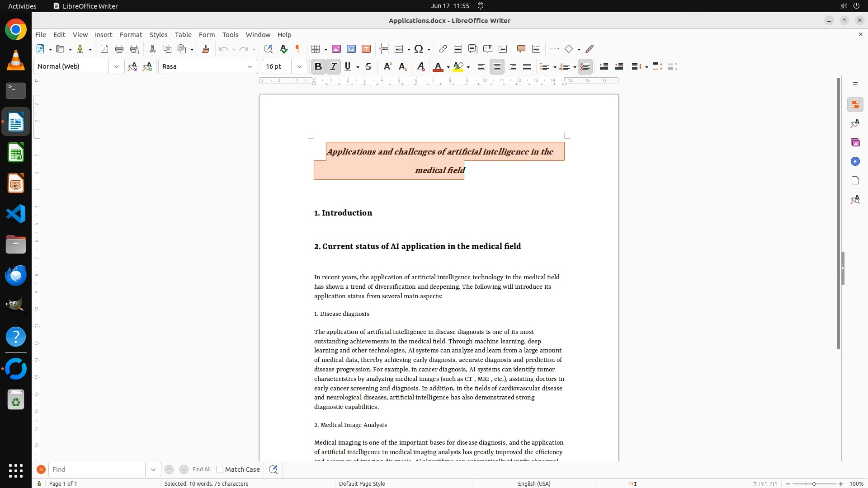Open the Table menu
This screenshot has width=868, height=488.
(183, 34)
